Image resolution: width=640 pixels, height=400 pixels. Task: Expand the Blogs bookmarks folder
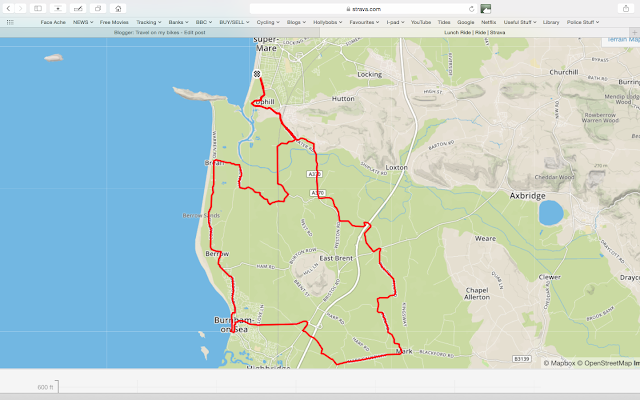click(296, 22)
